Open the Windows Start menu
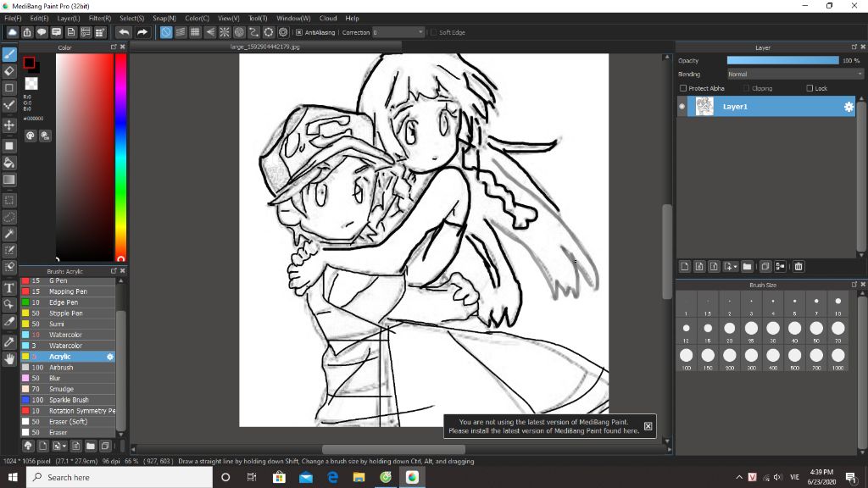Image resolution: width=868 pixels, height=488 pixels. (13, 477)
